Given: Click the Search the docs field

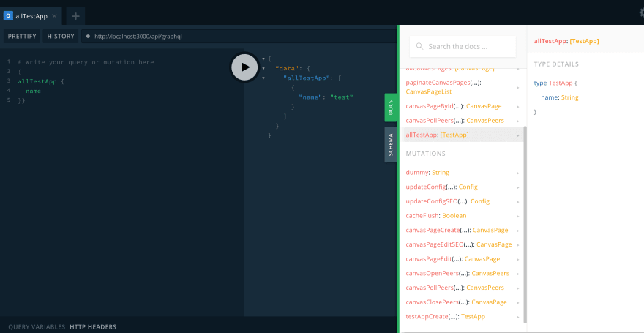Looking at the screenshot, I should tap(463, 46).
